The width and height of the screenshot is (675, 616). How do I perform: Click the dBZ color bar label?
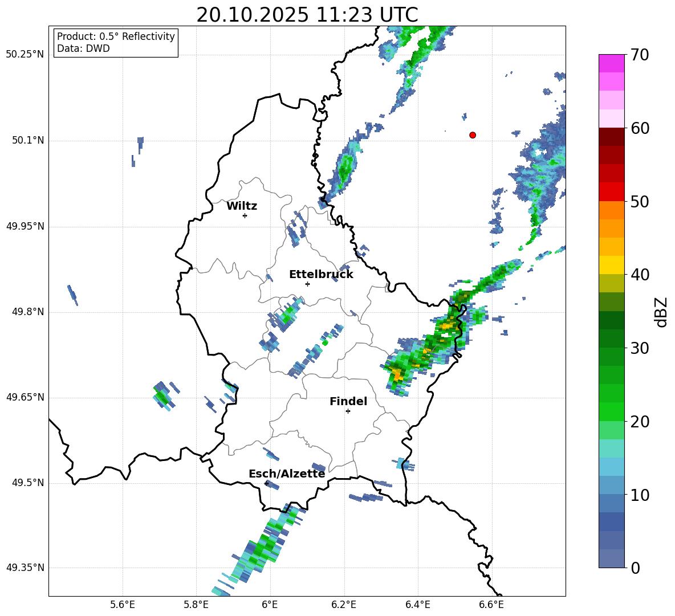(x=662, y=312)
